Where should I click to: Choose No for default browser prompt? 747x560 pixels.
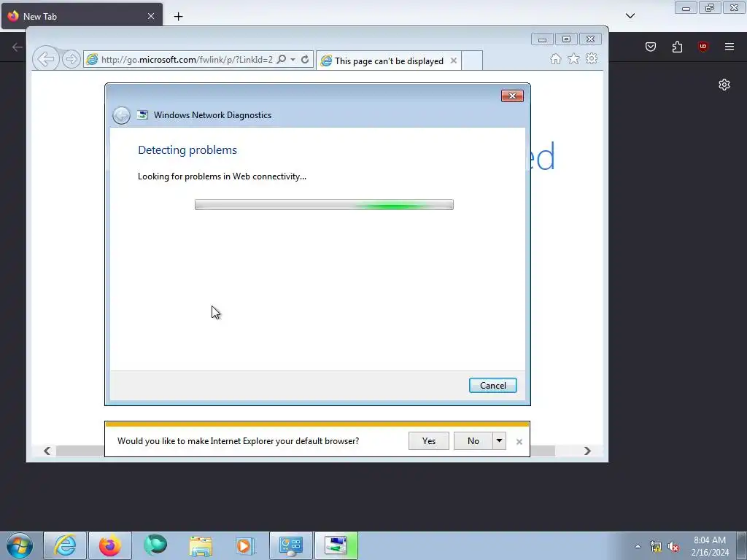tap(473, 441)
